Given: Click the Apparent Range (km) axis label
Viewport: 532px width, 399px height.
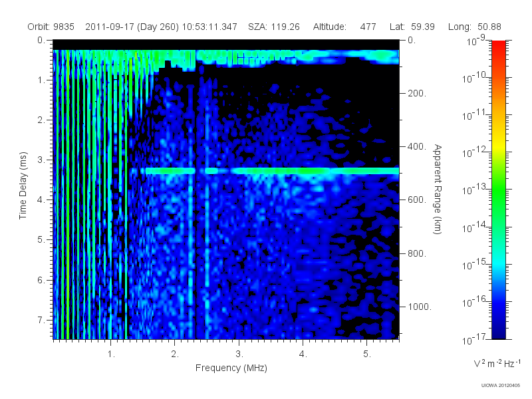Looking at the screenshot, I should point(438,189).
